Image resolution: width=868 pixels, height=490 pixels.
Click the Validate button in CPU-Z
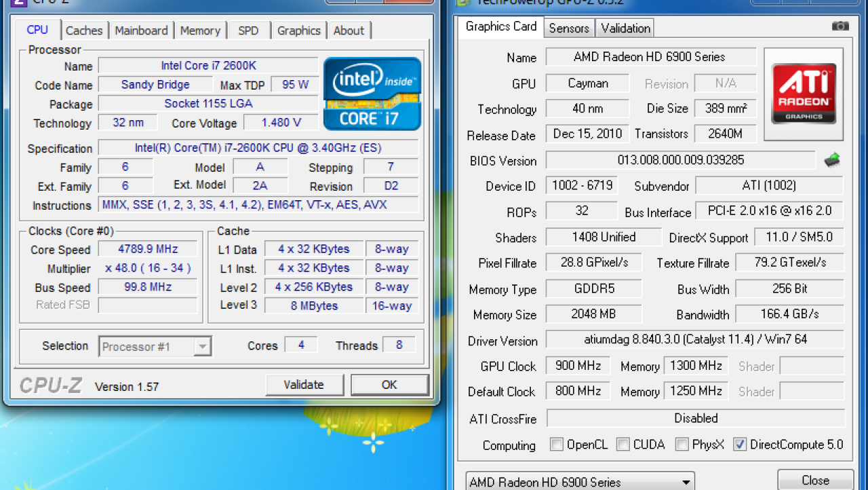point(304,385)
